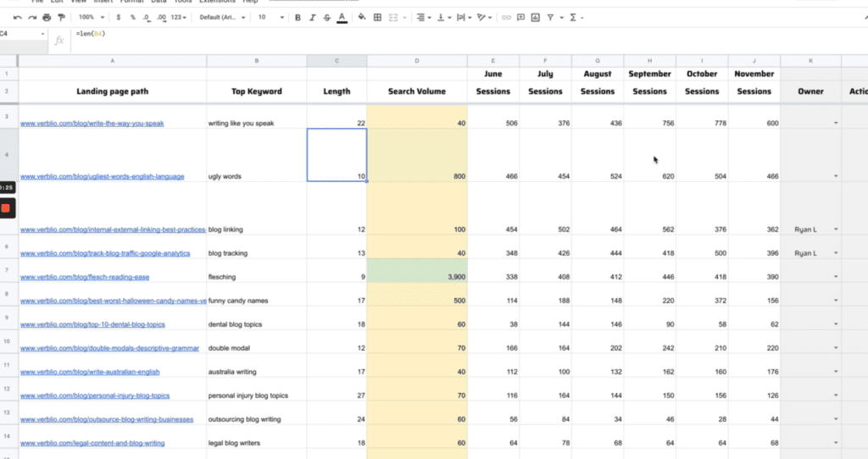Toggle bold formatting
This screenshot has width=868, height=459.
click(298, 17)
